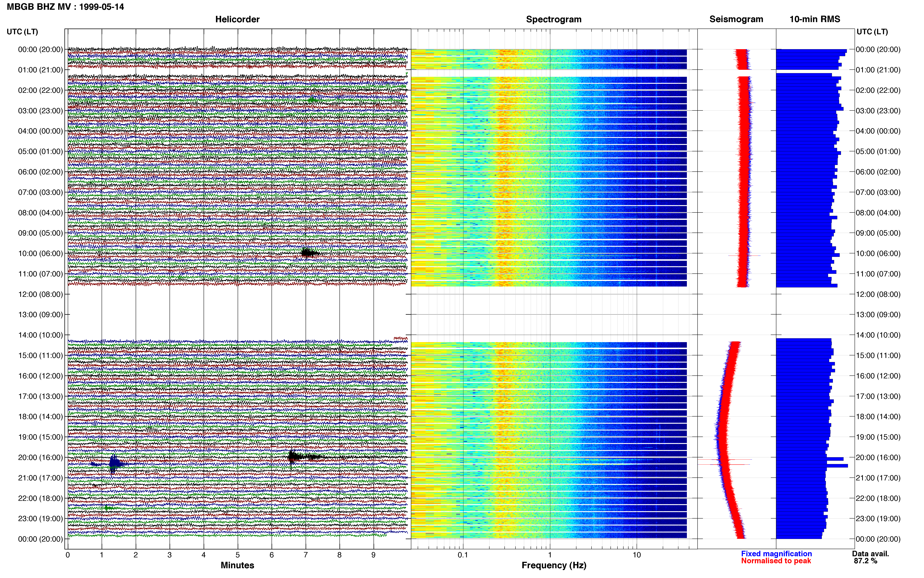Select the 'Spectrogram' panel heading
This screenshot has width=924, height=578.
[554, 20]
